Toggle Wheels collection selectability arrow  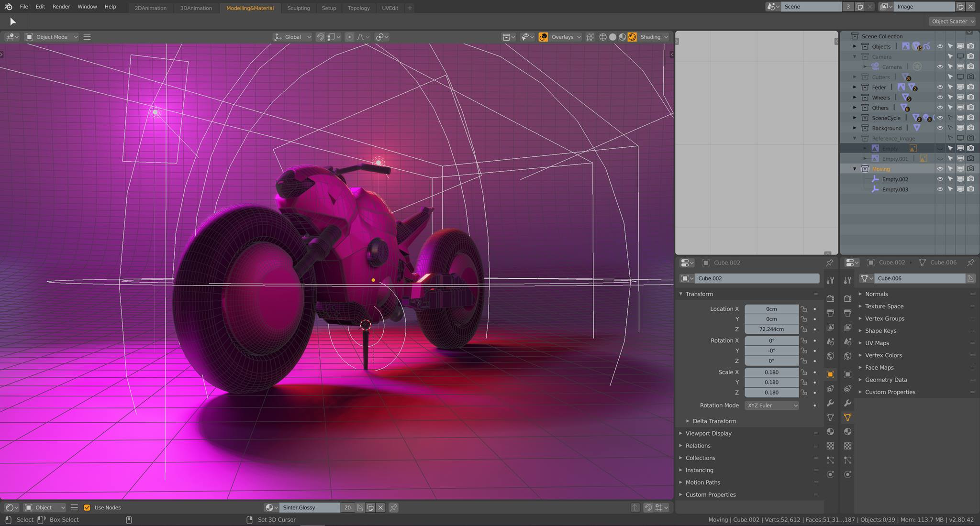pyautogui.click(x=950, y=98)
